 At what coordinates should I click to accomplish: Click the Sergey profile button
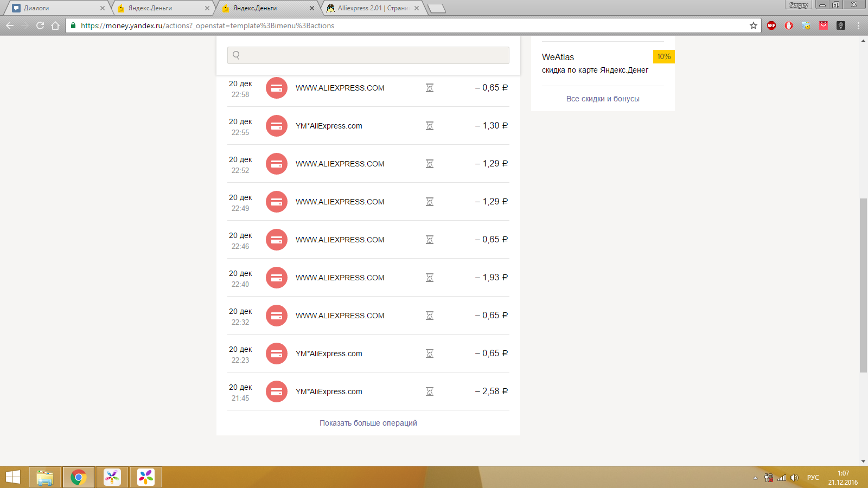[799, 5]
